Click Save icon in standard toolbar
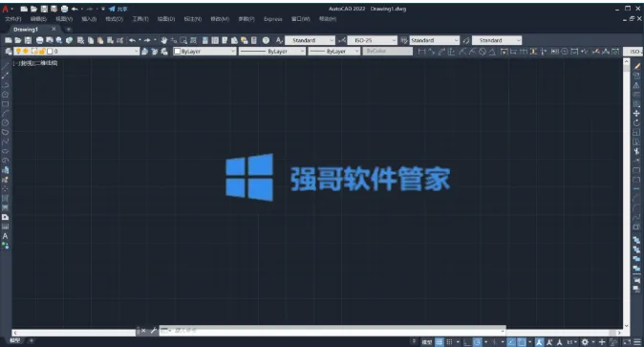Image resolution: width=644 pixels, height=347 pixels. [x=28, y=40]
